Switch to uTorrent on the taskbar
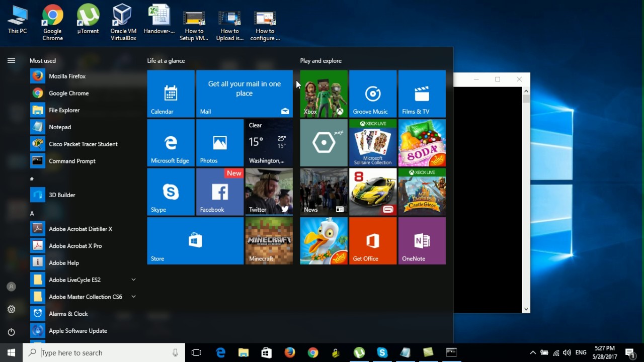 359,353
